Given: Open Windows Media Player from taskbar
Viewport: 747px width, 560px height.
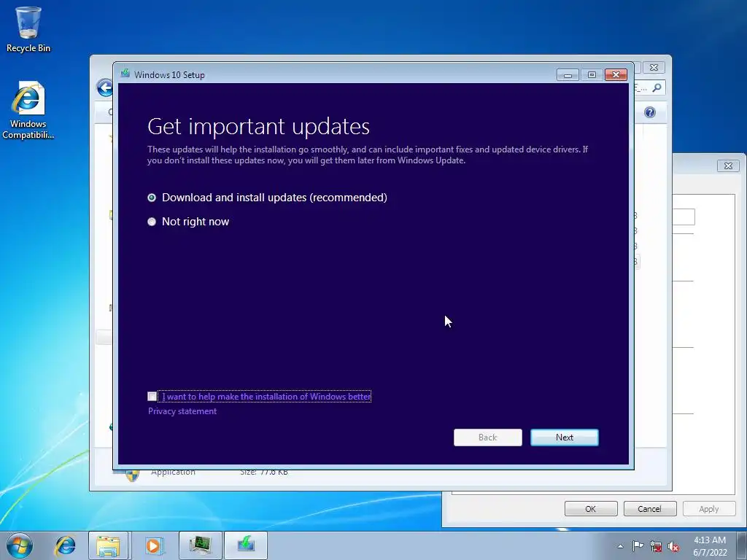Looking at the screenshot, I should click(153, 545).
